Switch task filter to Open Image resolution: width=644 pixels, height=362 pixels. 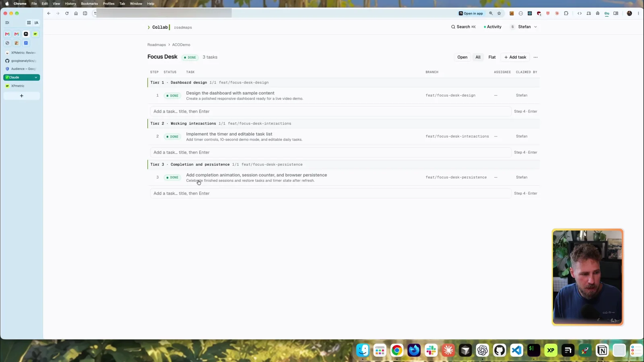click(462, 57)
